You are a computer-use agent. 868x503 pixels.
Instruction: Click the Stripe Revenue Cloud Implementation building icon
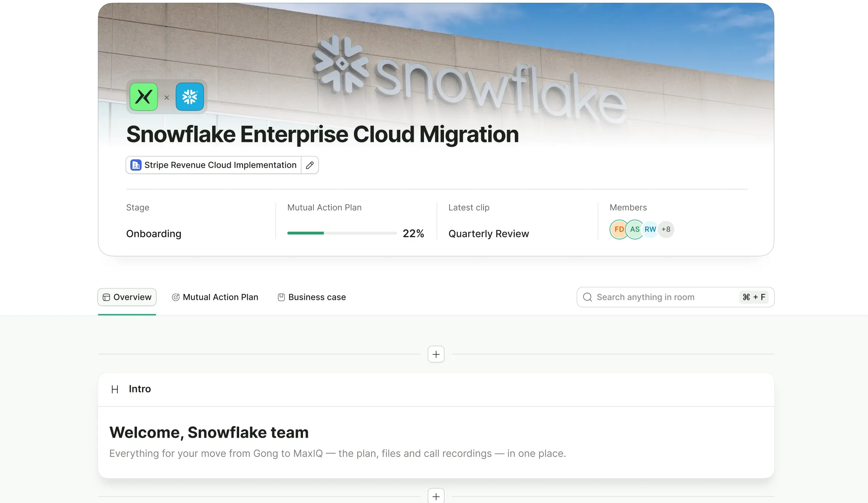(136, 165)
